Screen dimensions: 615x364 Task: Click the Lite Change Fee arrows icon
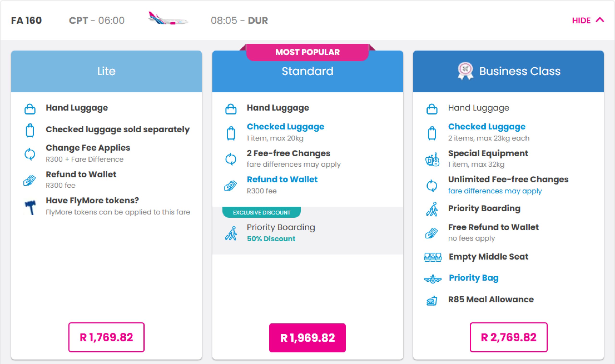[30, 154]
